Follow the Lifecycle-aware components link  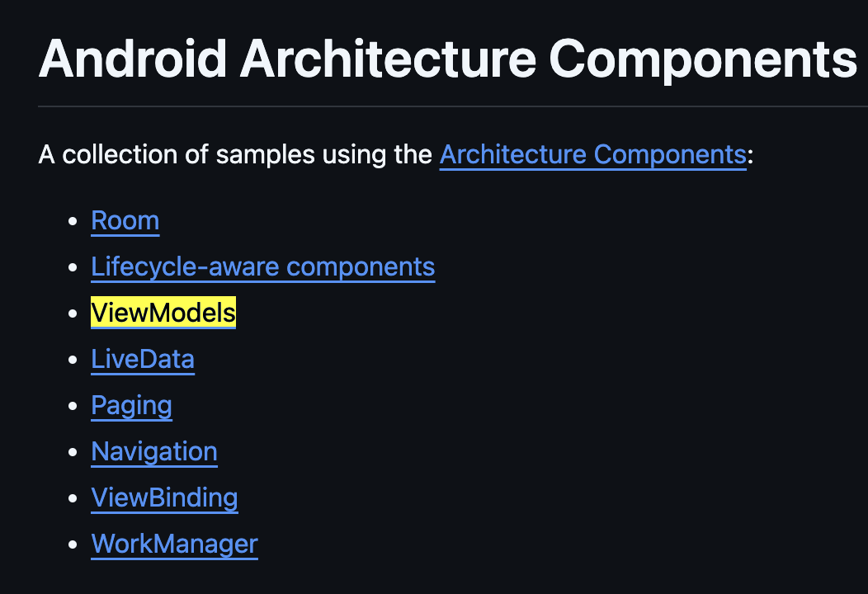click(x=263, y=266)
